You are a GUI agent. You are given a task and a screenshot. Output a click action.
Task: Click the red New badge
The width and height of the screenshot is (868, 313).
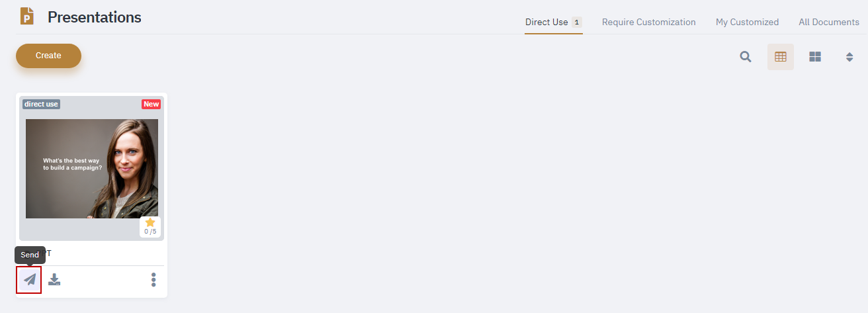(152, 104)
